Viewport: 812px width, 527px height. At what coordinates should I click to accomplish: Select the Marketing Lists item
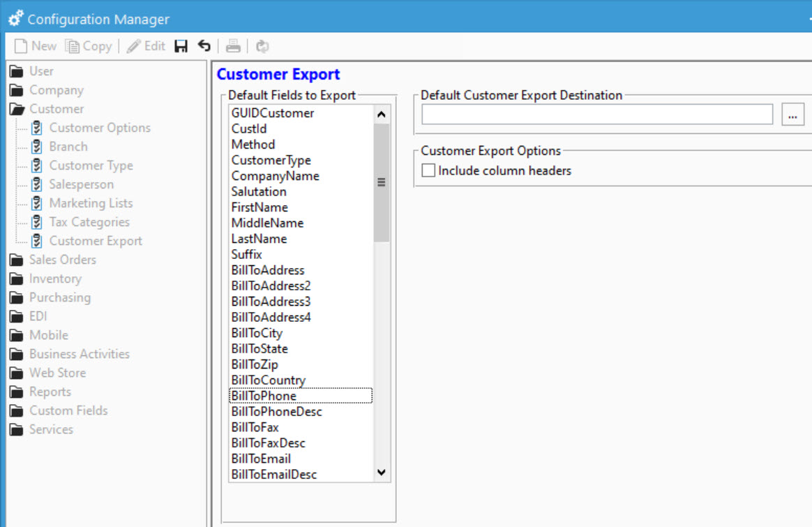(x=91, y=203)
